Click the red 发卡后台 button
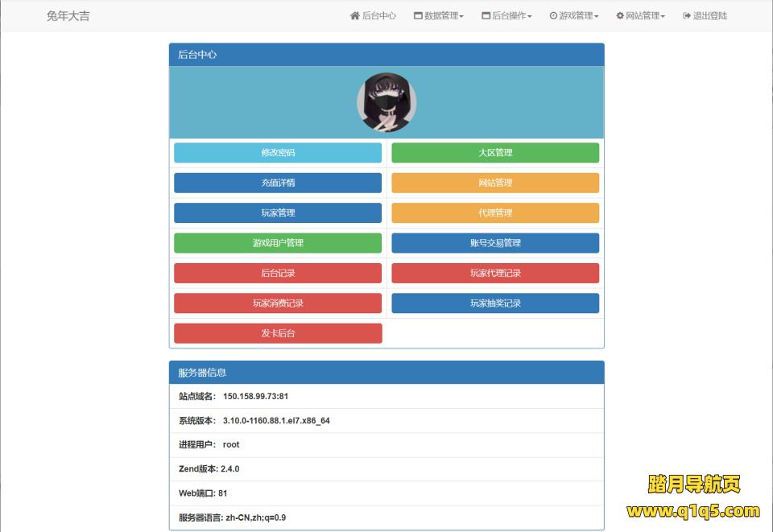773x532 pixels. (278, 333)
